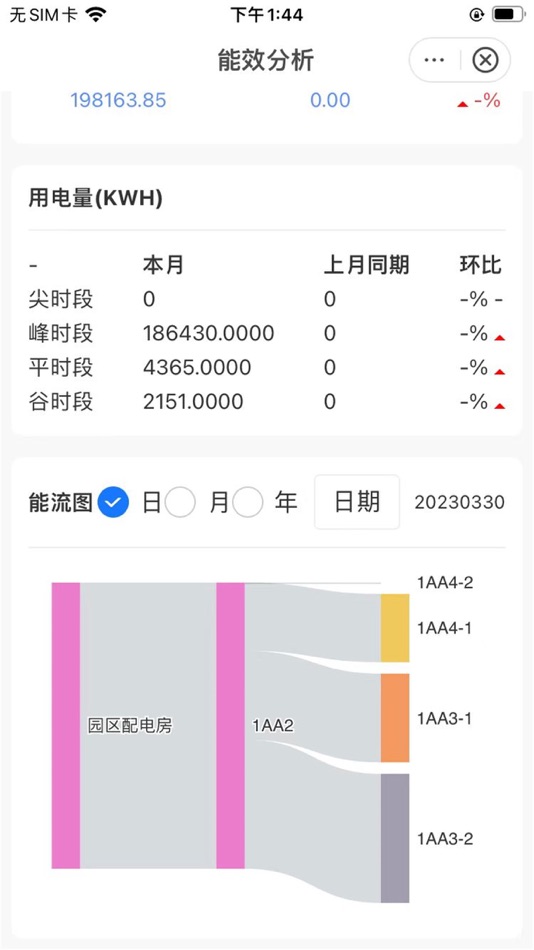Click the 平时段 value 4365.0000
The image size is (534, 950).
point(197,367)
